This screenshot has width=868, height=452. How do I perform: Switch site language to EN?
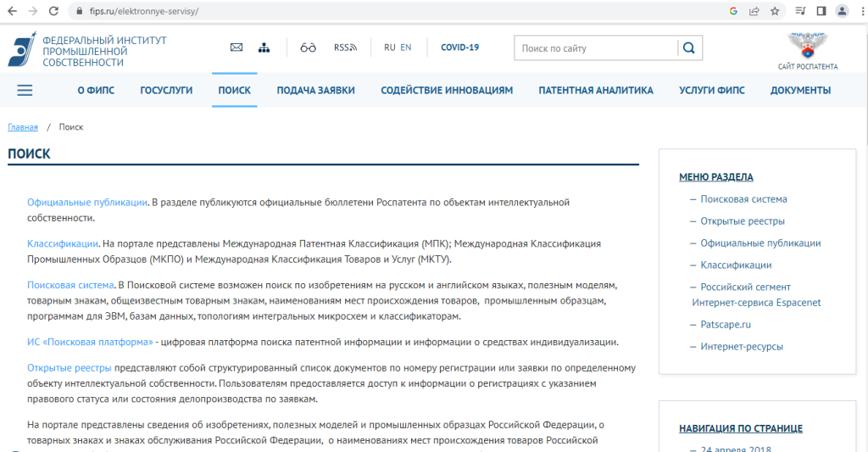coord(406,47)
